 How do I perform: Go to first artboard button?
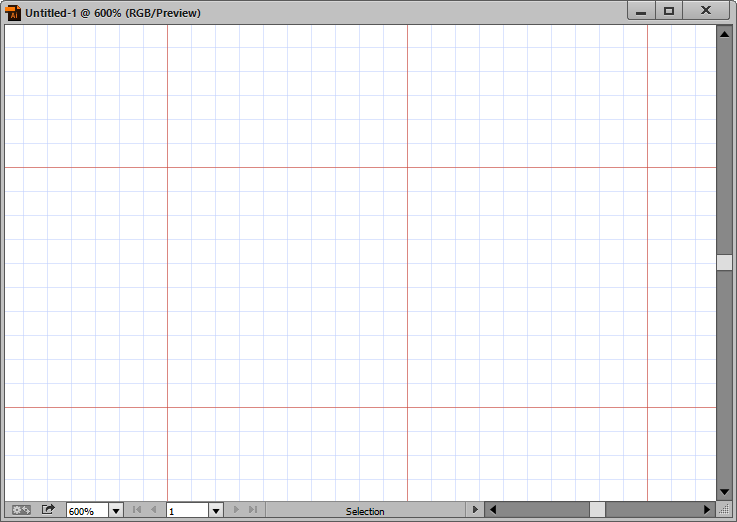point(137,510)
